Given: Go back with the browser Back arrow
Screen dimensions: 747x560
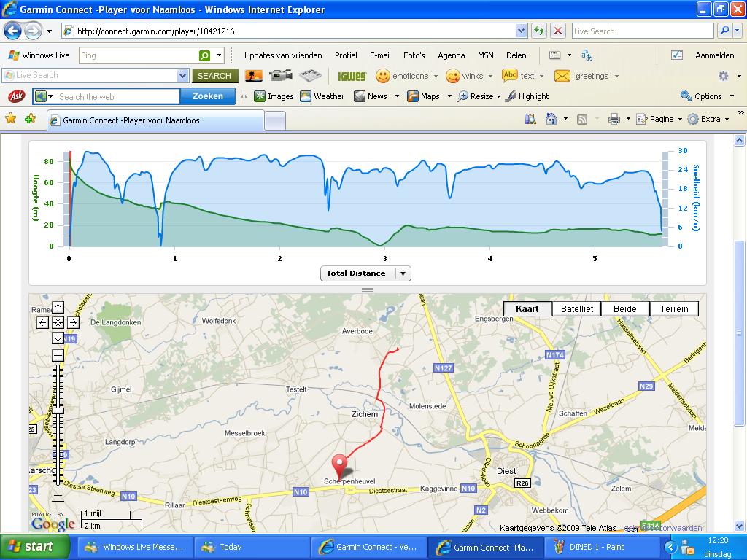Looking at the screenshot, I should tap(13, 31).
